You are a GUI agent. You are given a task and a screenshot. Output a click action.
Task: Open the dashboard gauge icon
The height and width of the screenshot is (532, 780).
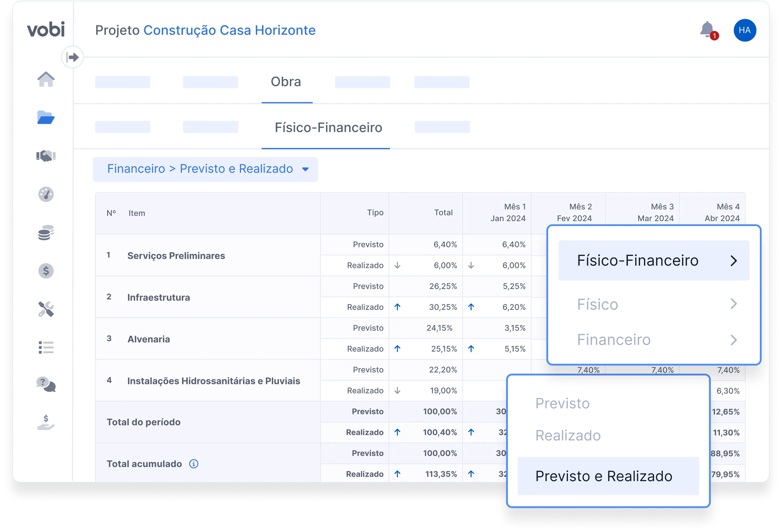tap(46, 194)
